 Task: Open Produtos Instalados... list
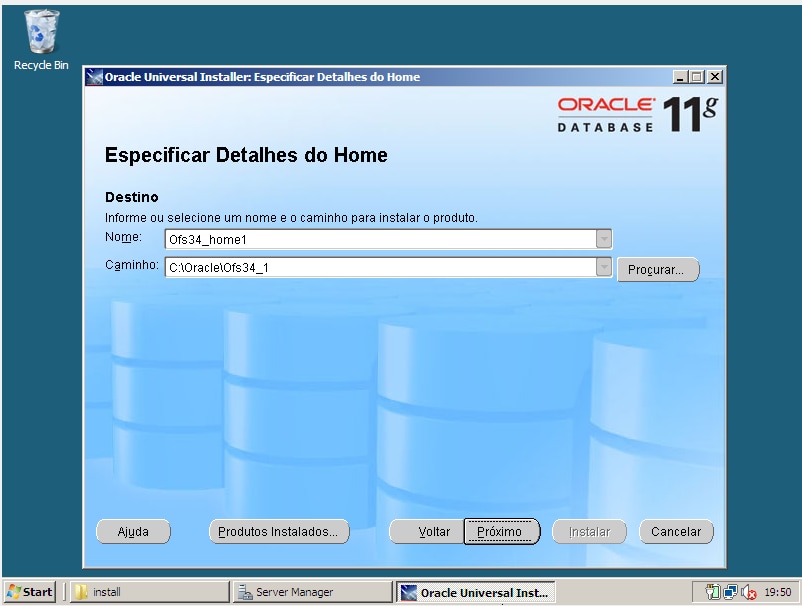pos(279,531)
